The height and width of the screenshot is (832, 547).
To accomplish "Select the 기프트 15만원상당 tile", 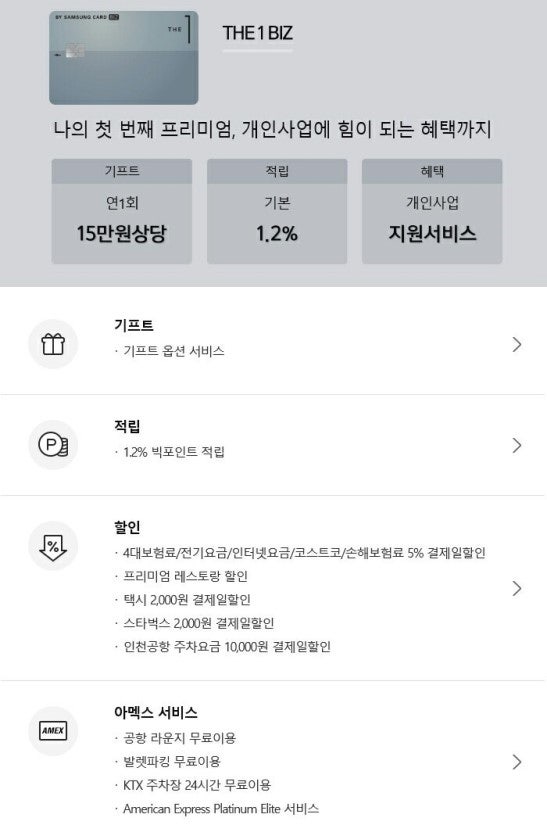I will (x=121, y=211).
